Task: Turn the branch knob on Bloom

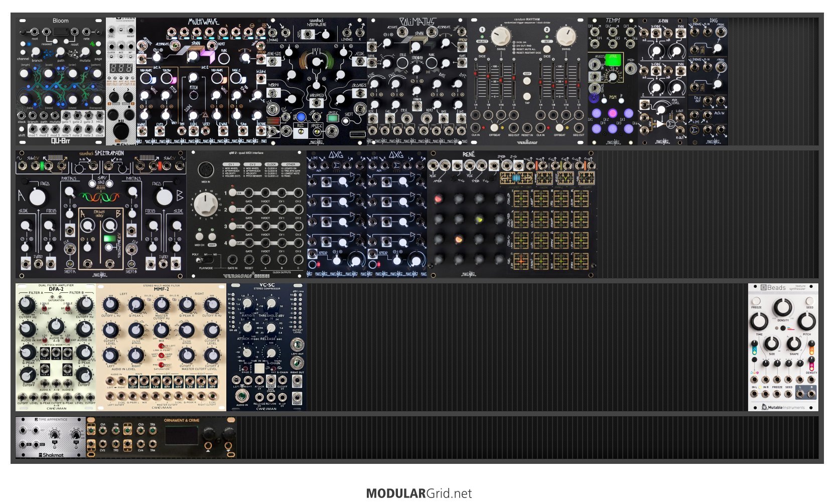Action: (x=36, y=52)
